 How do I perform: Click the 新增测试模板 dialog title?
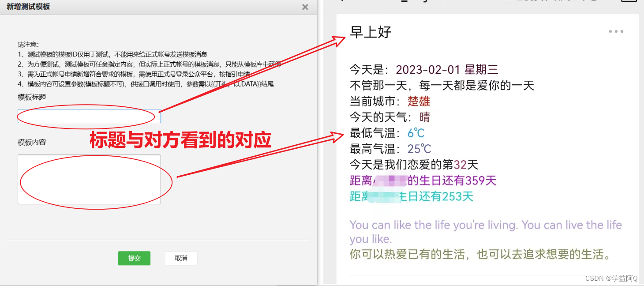pyautogui.click(x=28, y=7)
